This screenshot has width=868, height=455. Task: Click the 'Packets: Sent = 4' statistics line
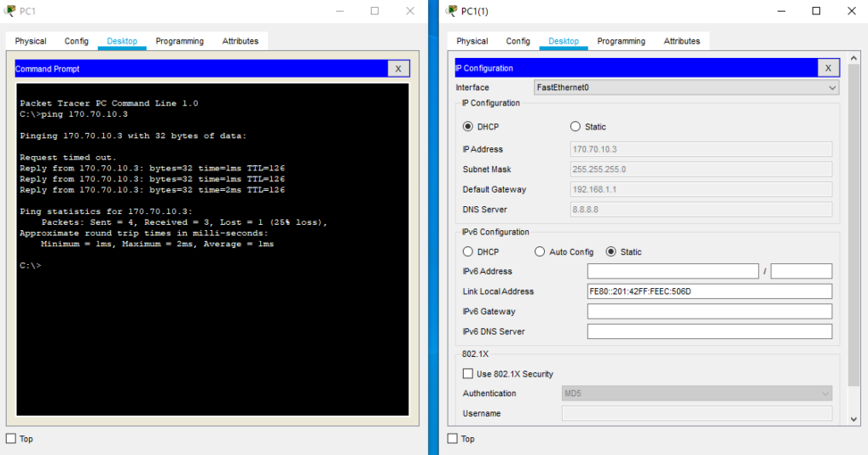[x=184, y=222]
